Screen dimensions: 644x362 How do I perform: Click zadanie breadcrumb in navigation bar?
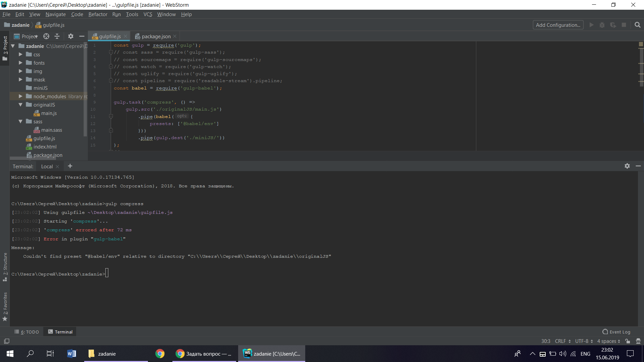17,25
